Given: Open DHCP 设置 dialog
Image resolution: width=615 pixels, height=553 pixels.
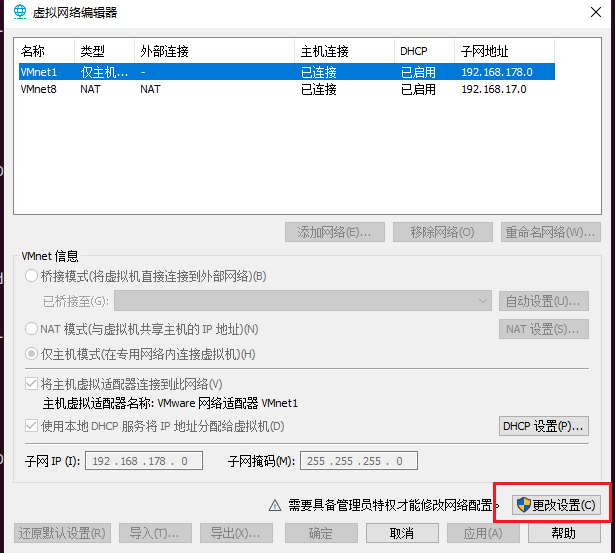Looking at the screenshot, I should click(543, 426).
